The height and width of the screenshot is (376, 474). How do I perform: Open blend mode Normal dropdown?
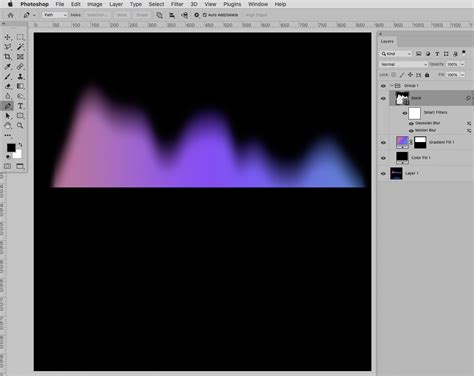403,64
